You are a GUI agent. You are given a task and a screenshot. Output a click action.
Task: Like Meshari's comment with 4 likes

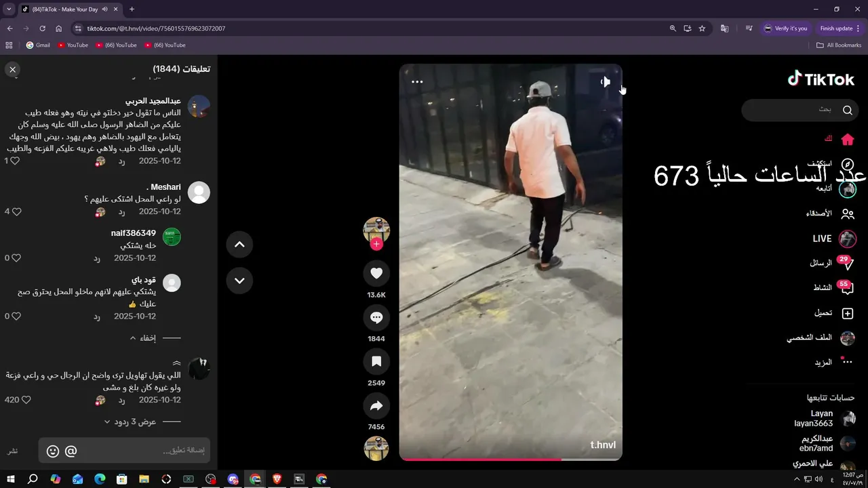pyautogui.click(x=17, y=211)
